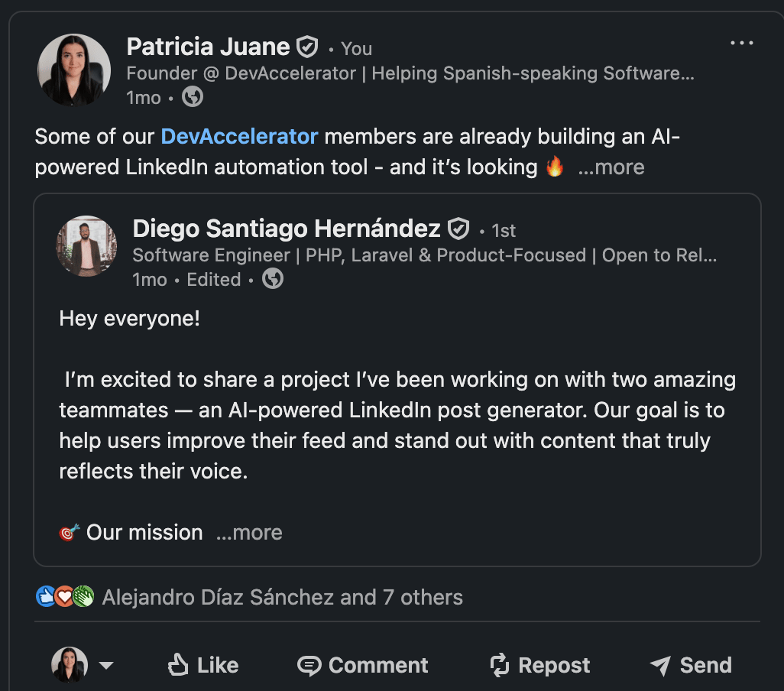Click the globe visibility icon under Patricia's name
Viewport: 784px width, 691px height.
tap(193, 97)
